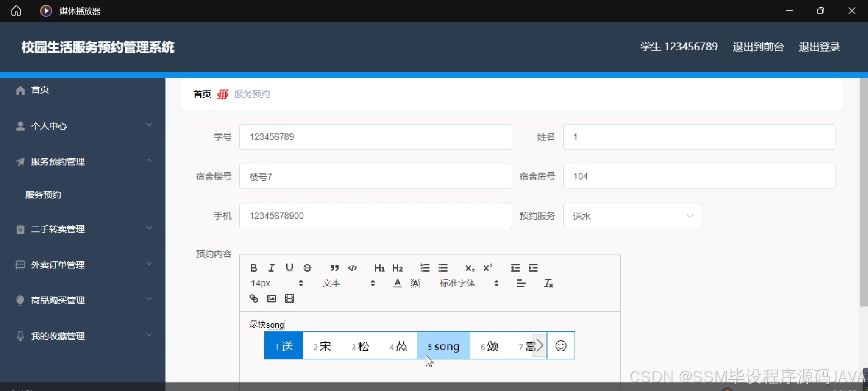868x391 pixels.
Task: Select IME candidate 6 颂
Action: 489,346
